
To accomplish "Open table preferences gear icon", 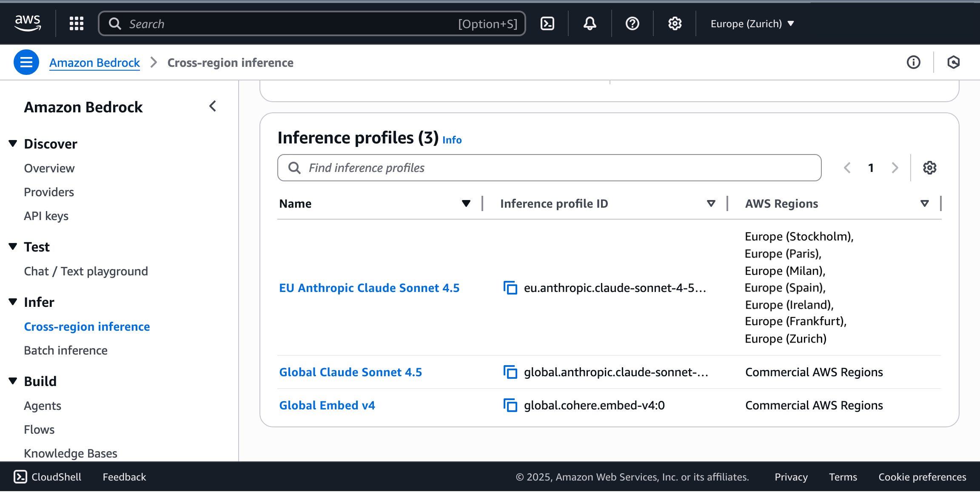I will 929,168.
